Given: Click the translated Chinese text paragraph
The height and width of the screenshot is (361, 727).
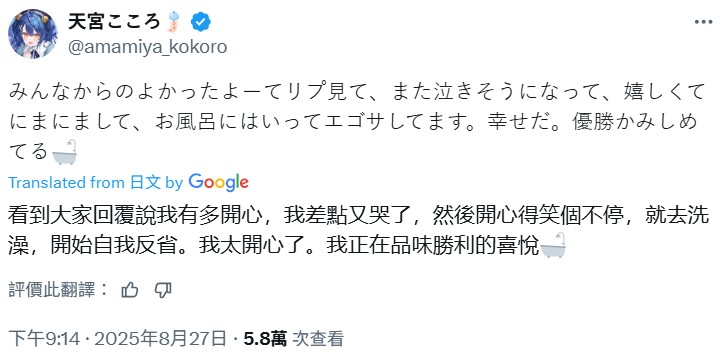Looking at the screenshot, I should click(357, 231).
